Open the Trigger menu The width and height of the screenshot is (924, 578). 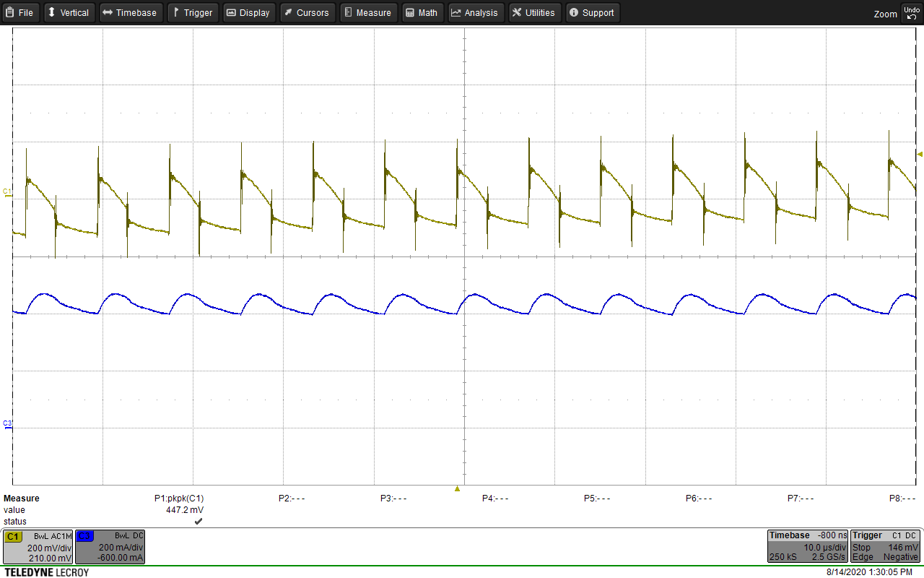click(193, 12)
